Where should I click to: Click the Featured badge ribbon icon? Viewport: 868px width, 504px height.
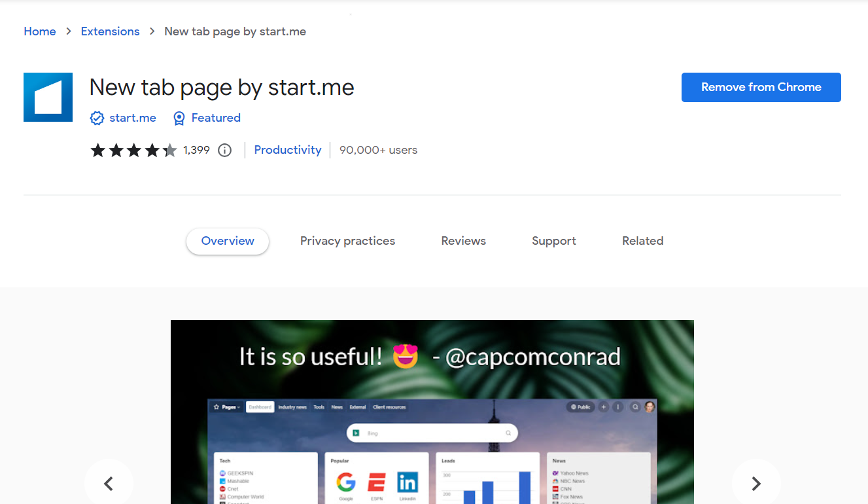pos(179,118)
